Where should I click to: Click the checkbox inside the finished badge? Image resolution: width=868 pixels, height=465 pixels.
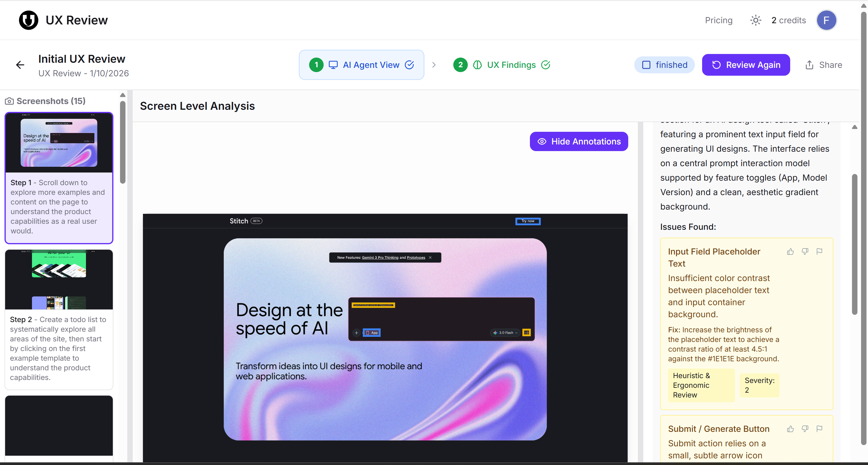(x=647, y=65)
